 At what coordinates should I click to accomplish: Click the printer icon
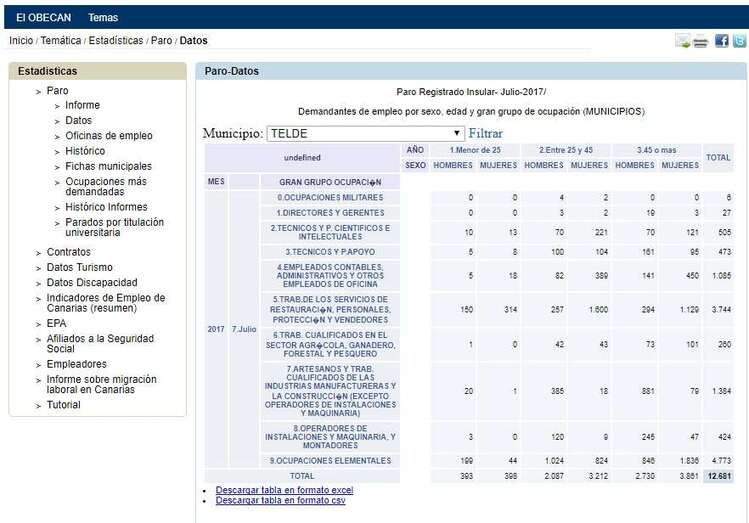701,41
